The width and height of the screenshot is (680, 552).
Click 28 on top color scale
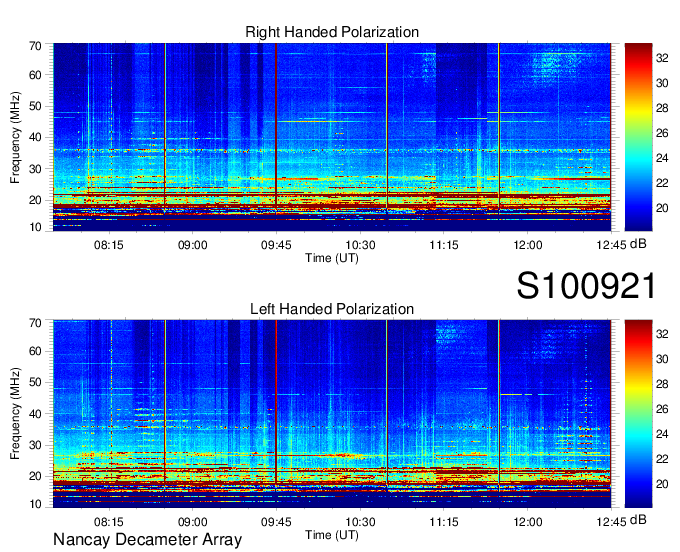pos(662,108)
